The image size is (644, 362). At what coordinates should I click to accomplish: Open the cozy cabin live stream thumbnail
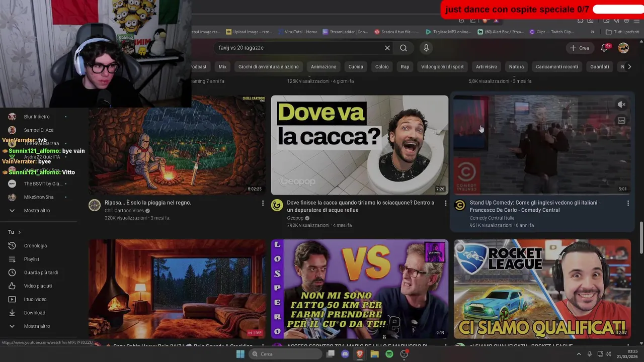pyautogui.click(x=177, y=289)
